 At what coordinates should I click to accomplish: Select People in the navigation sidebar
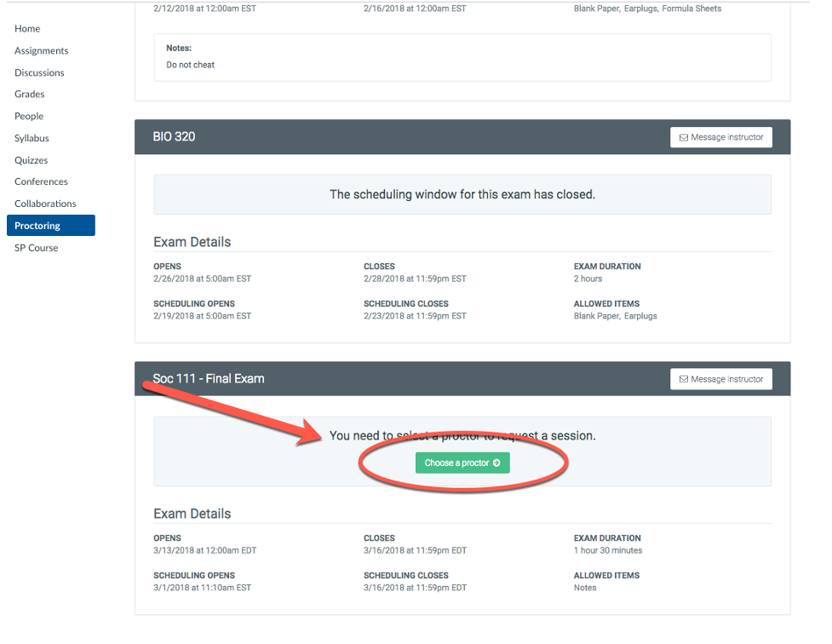click(28, 116)
